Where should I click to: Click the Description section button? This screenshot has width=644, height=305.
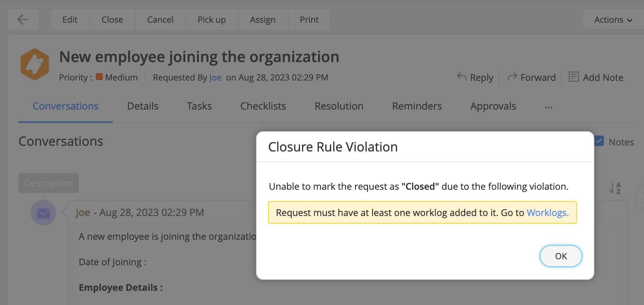tap(48, 183)
